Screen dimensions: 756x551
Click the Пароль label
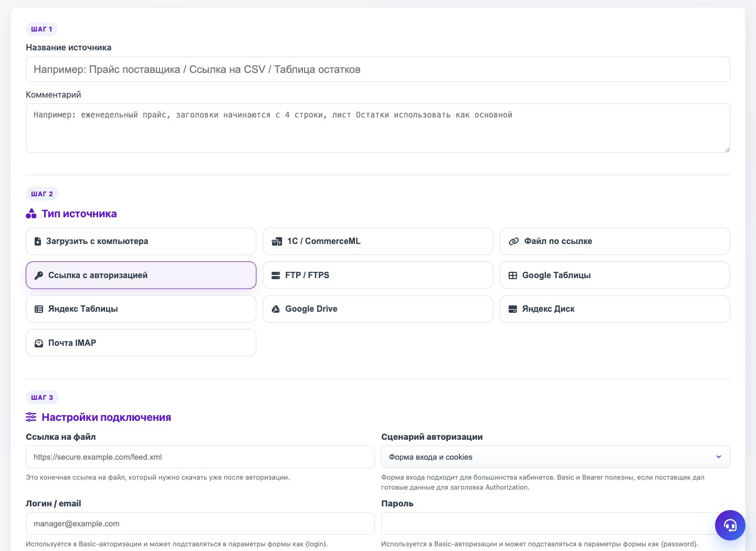pos(397,504)
